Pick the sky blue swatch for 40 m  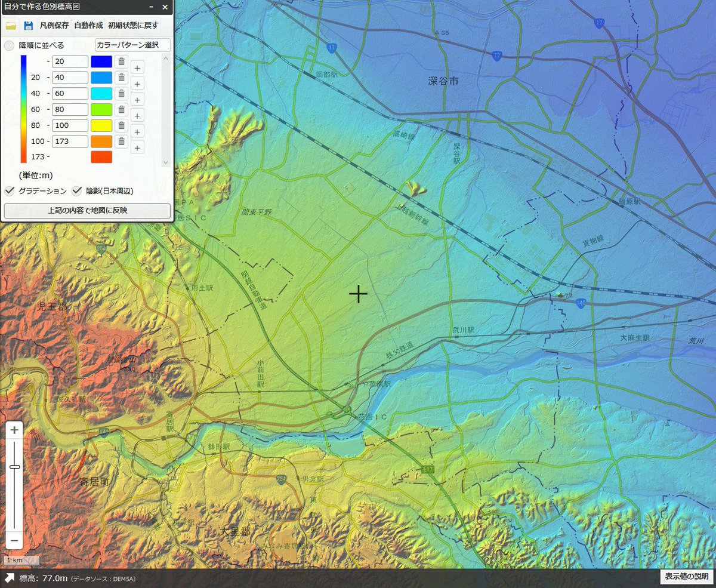pyautogui.click(x=101, y=78)
